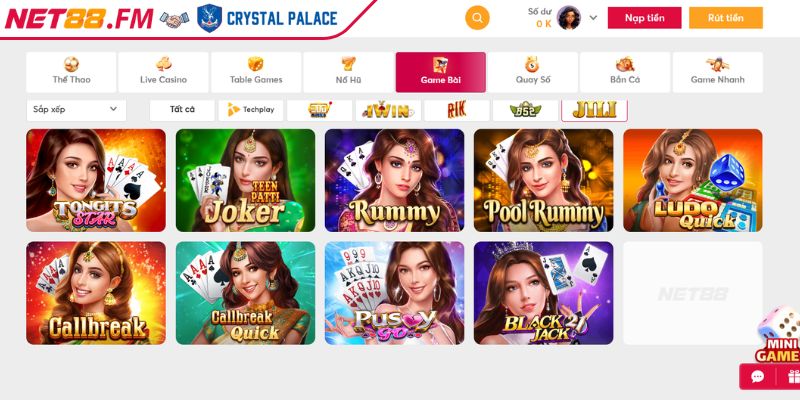Screen dimensions: 800x400
Task: Filter by Techplay provider
Action: click(251, 110)
